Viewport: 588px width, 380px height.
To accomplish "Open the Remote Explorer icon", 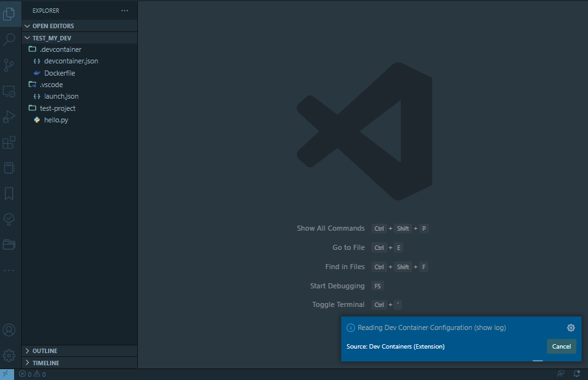I will pos(9,91).
